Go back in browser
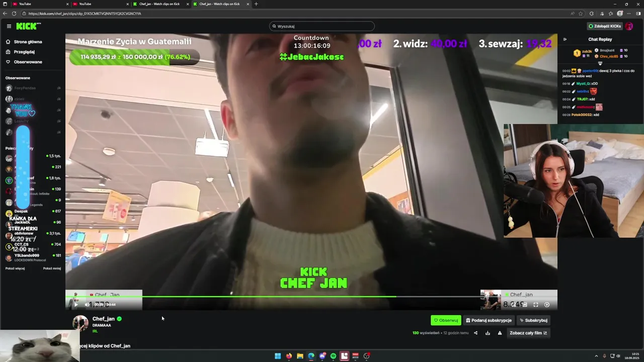The width and height of the screenshot is (644, 362). (5, 14)
